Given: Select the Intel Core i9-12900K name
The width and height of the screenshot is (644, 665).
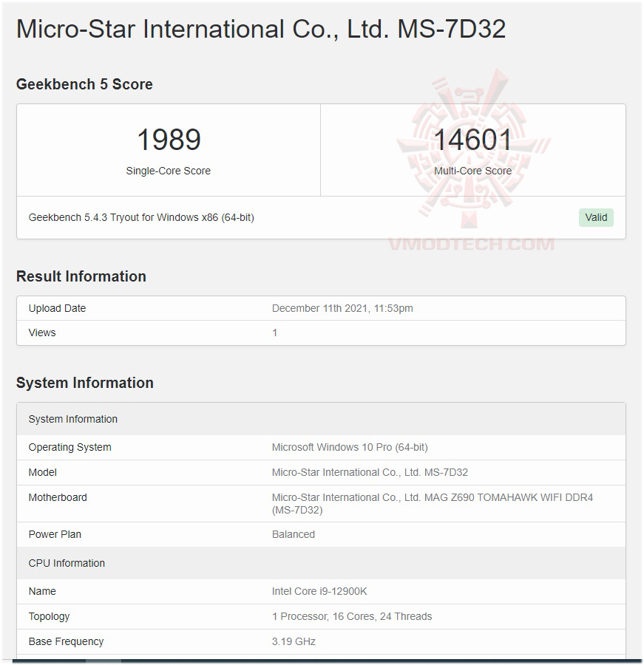Looking at the screenshot, I should tap(319, 591).
